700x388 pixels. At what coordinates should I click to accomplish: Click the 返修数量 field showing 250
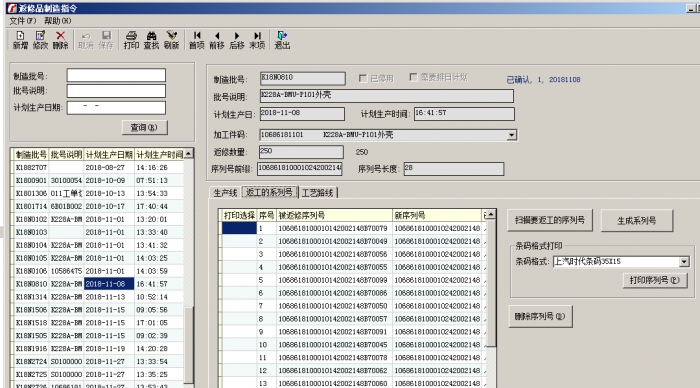(x=301, y=152)
